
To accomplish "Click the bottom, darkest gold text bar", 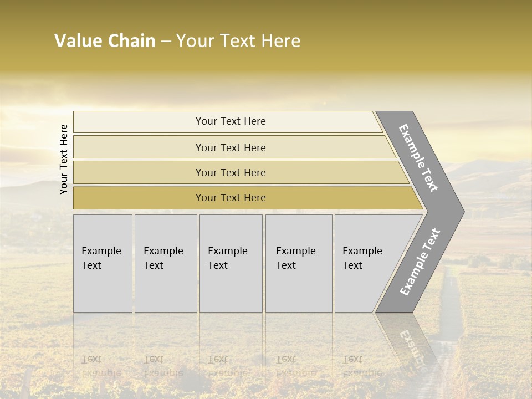I will [231, 198].
